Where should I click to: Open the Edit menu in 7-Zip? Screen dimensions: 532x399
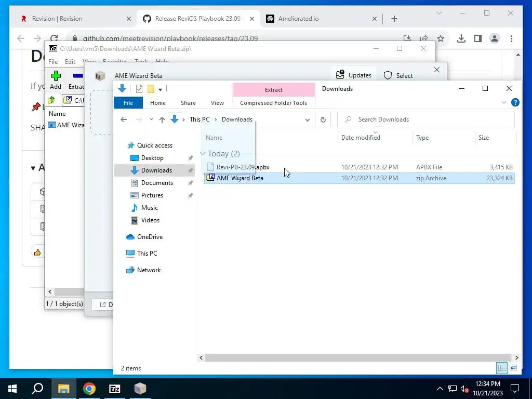click(70, 61)
